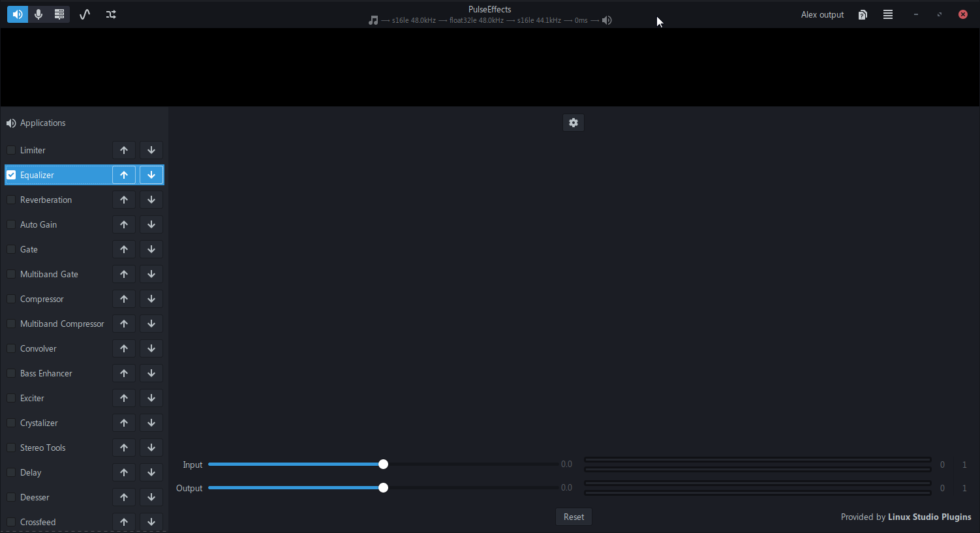Image resolution: width=980 pixels, height=533 pixels.
Task: Move Deesser up in the list
Action: coord(124,497)
